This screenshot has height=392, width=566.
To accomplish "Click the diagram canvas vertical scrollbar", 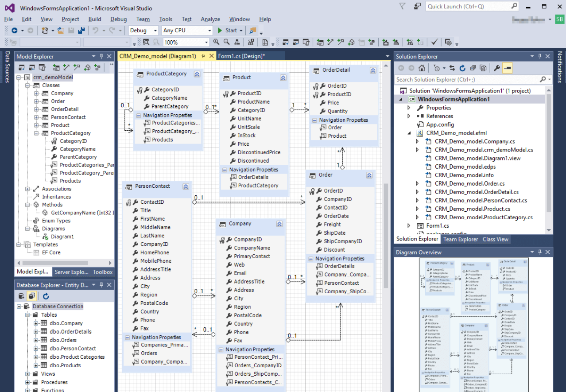I will coord(386,235).
